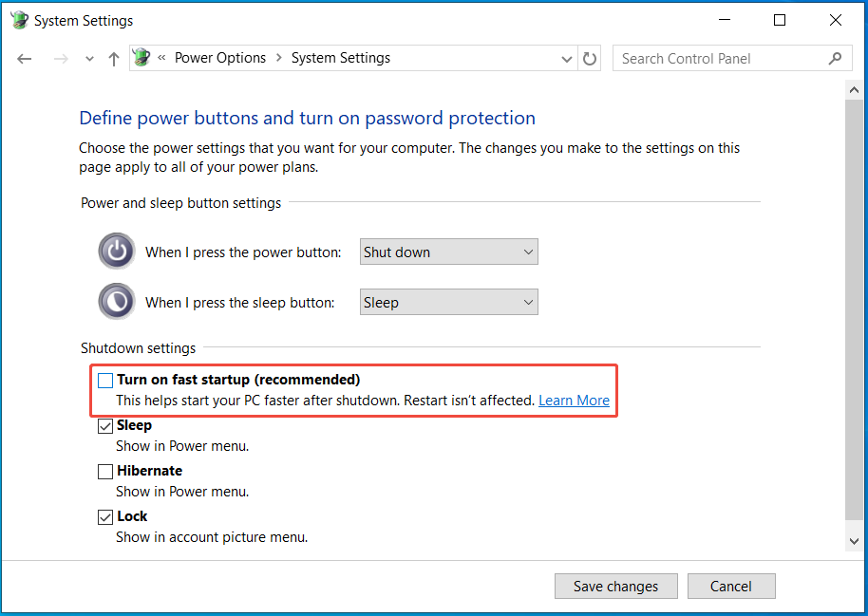Click the back navigation arrow
Viewport: 868px width, 616px height.
(x=24, y=58)
